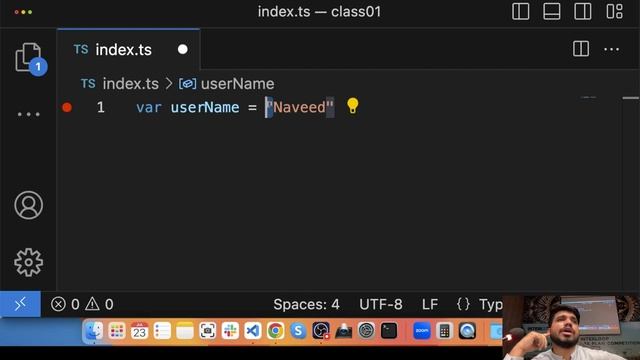Open System Settings from the Dock

[x=366, y=331]
